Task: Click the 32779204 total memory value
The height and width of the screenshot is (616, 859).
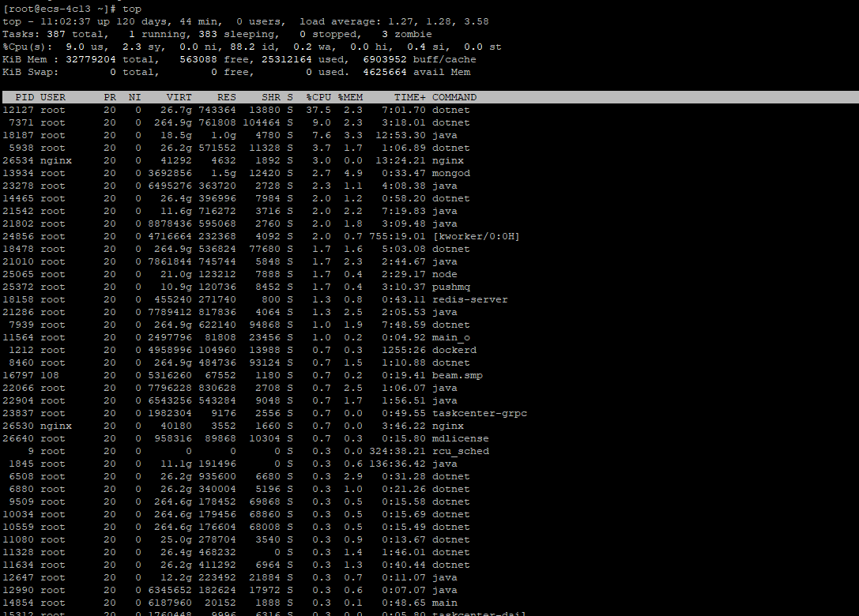Action: point(91,60)
